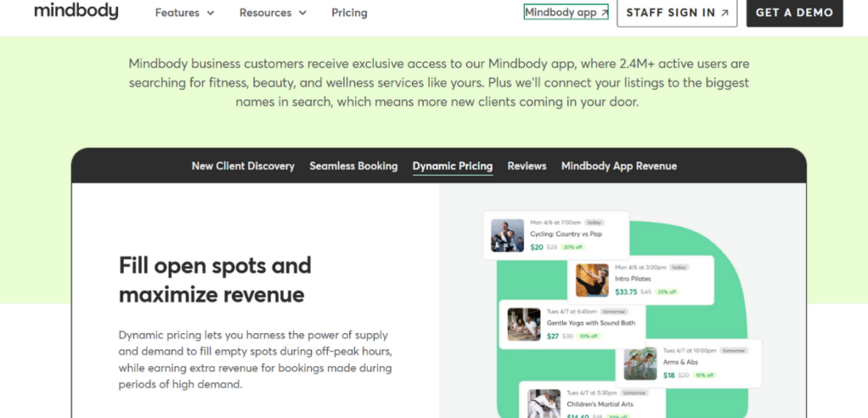Click the Cycling: Country vs Pop thumbnail
Screen dimensions: 868x418
(507, 236)
